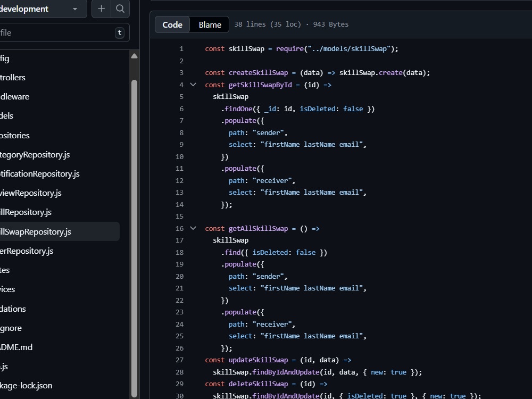This screenshot has width=532, height=399.
Task: Click line number 30
Action: coord(179,396)
